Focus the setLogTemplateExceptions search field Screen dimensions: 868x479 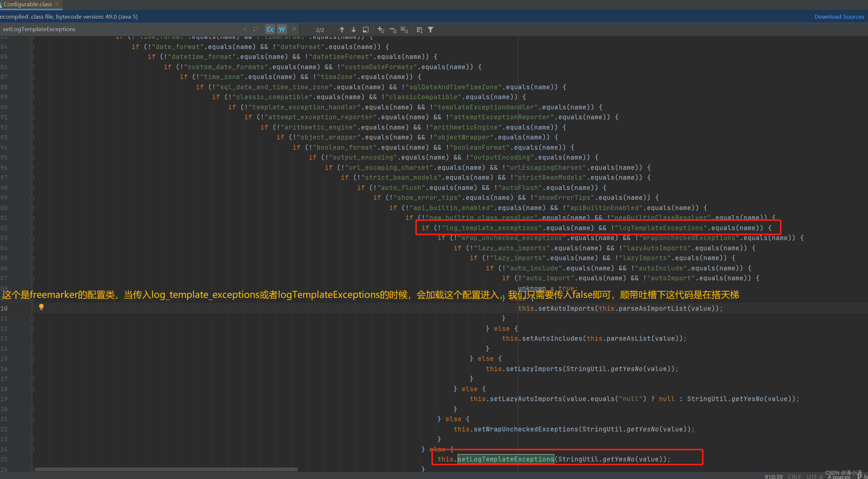[x=121, y=29]
